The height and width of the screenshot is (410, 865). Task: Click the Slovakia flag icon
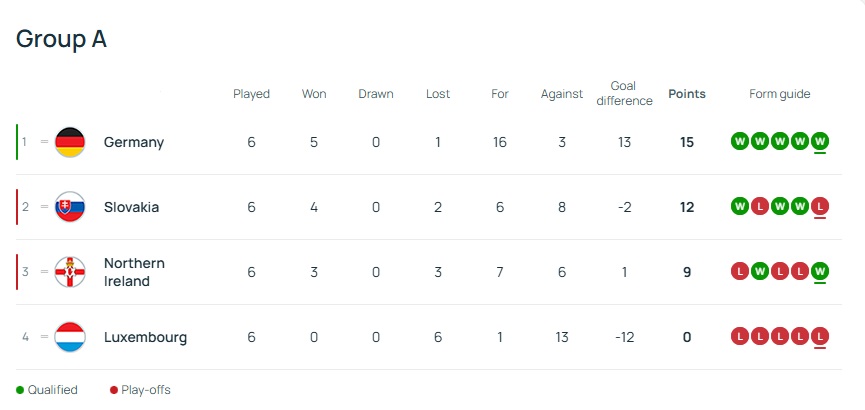70,207
